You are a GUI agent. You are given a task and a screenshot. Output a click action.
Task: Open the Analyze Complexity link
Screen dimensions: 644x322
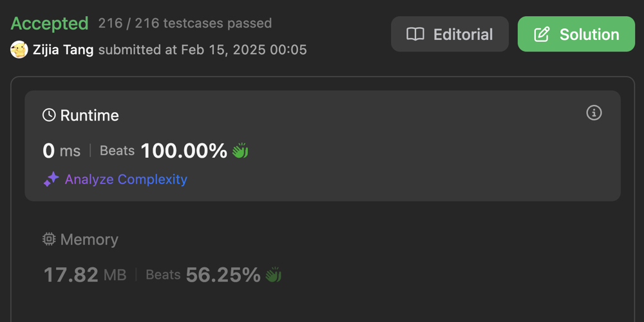pos(126,180)
